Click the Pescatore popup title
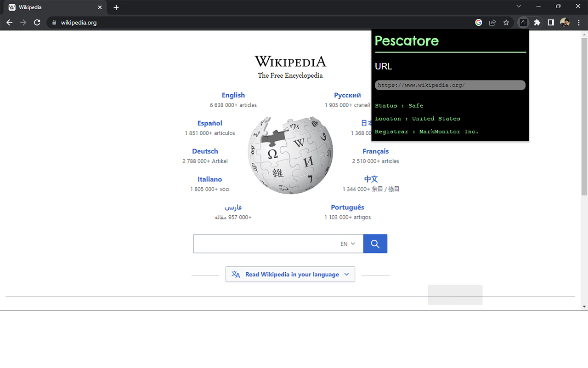The image size is (588, 368). [x=407, y=41]
